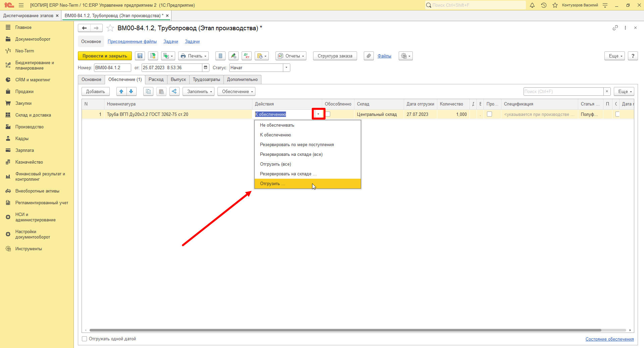644x348 pixels.
Task: Select the Отгрузить ... option in the list
Action: click(307, 184)
